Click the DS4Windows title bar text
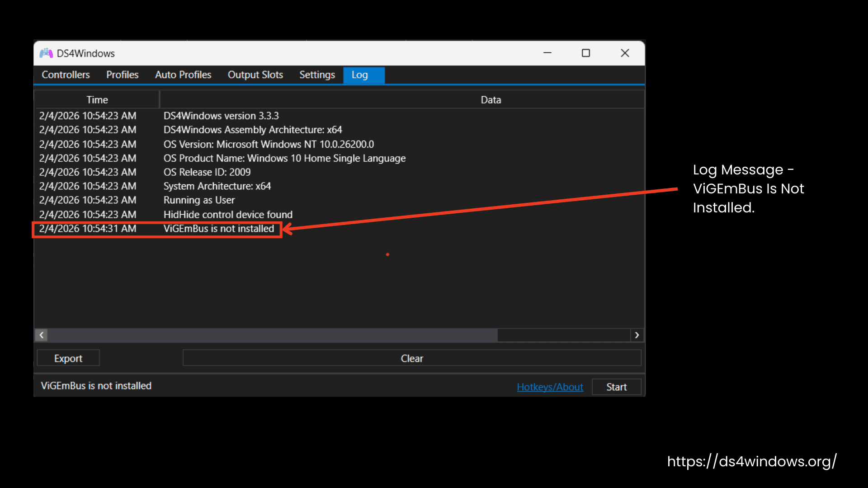Image resolution: width=868 pixels, height=488 pixels. [86, 53]
